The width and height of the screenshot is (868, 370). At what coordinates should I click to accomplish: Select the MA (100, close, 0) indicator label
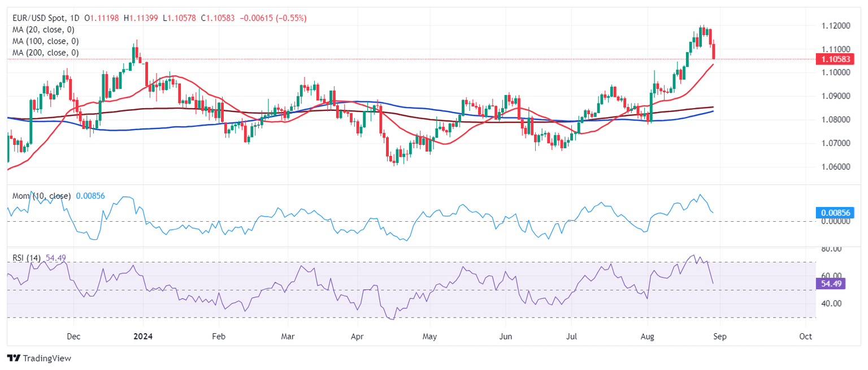point(45,41)
